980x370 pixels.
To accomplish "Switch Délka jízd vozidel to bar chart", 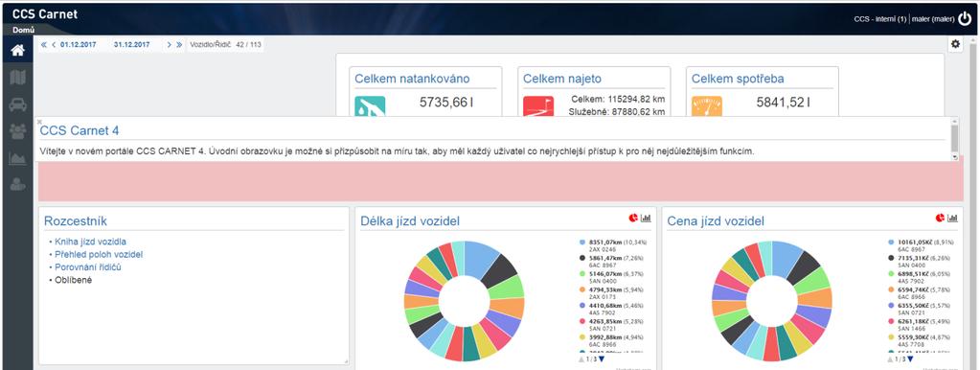I will tap(646, 218).
